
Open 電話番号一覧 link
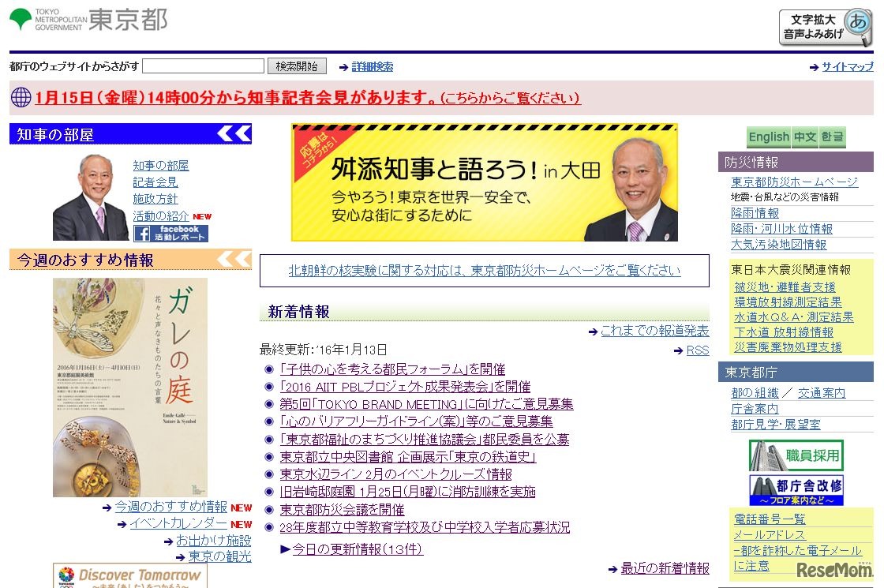click(x=770, y=519)
